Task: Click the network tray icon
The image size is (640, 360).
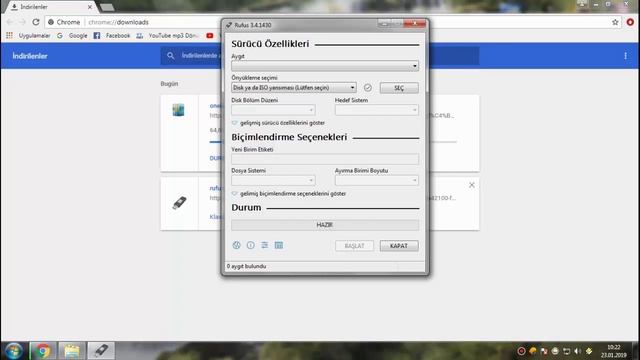Action: tap(566, 351)
